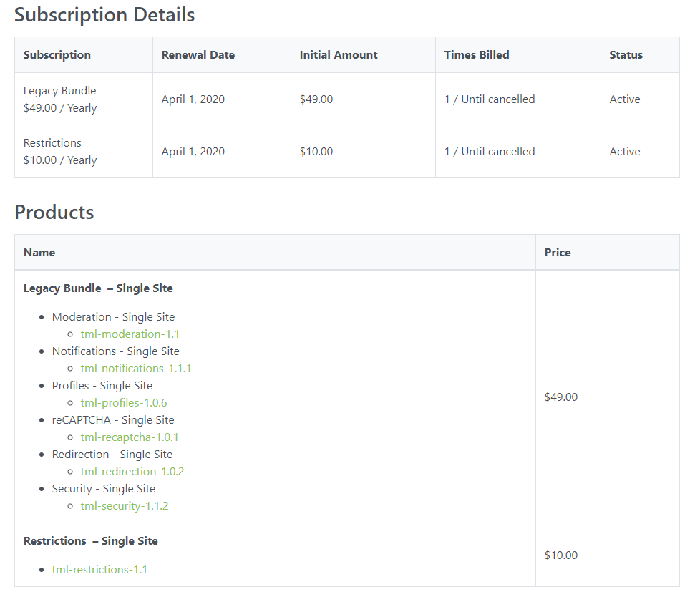Click the Times Billed column header
The width and height of the screenshot is (700, 602).
(x=477, y=55)
